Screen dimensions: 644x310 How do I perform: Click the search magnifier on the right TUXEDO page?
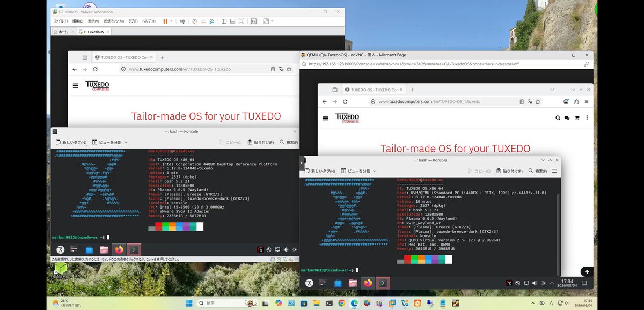pos(558,118)
